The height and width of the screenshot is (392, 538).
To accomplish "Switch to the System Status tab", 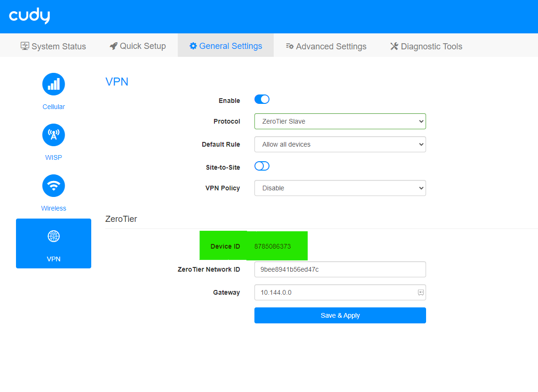I will tap(53, 46).
